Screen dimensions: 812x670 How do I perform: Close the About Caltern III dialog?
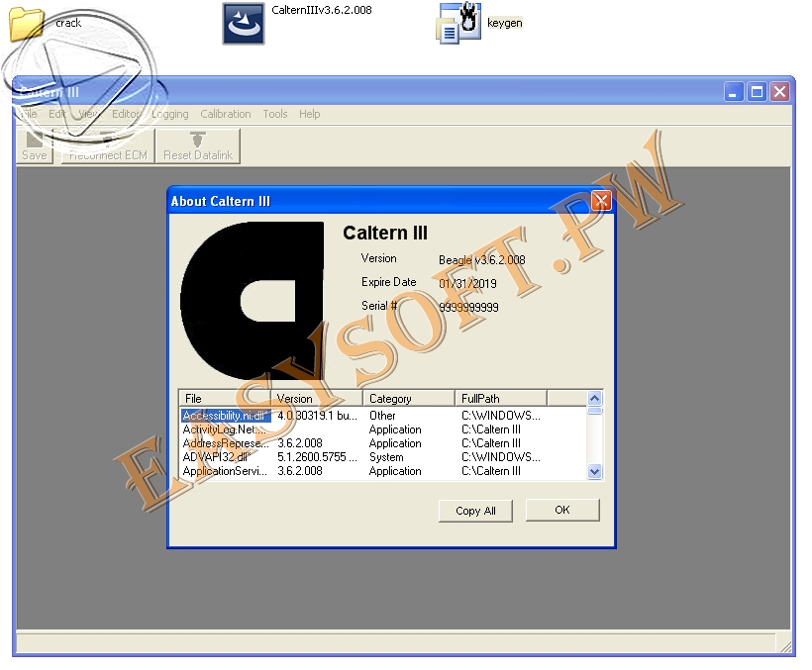click(601, 201)
